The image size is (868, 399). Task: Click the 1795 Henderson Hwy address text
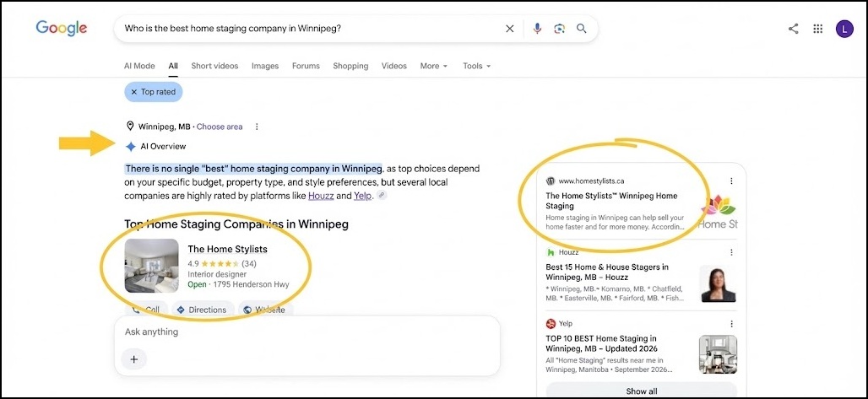[252, 285]
